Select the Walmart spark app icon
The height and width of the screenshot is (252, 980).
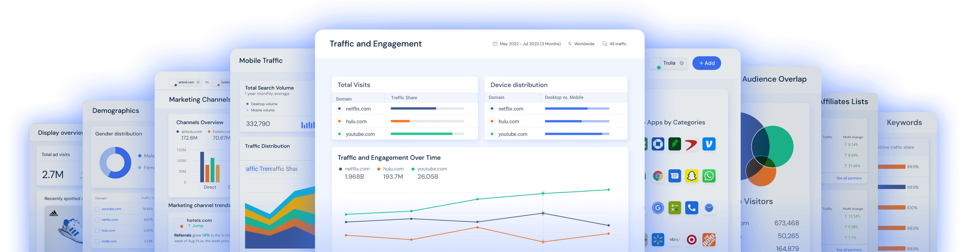click(658, 240)
